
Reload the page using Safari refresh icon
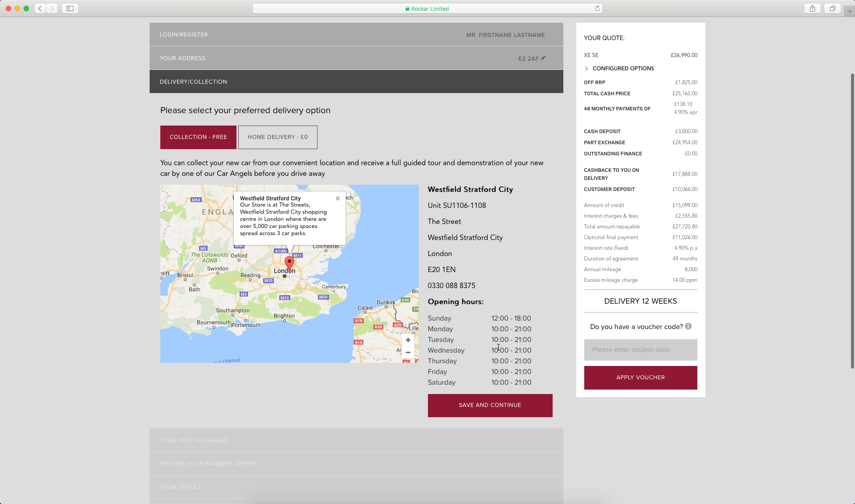597,8
